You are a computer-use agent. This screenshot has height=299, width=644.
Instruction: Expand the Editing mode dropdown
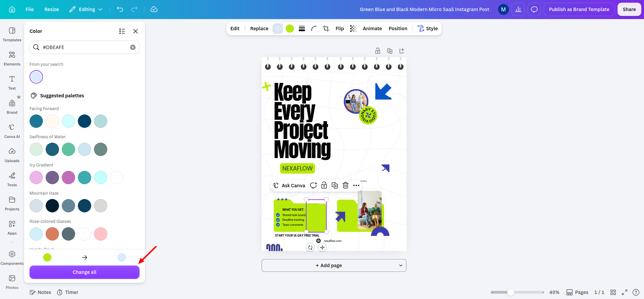[86, 9]
